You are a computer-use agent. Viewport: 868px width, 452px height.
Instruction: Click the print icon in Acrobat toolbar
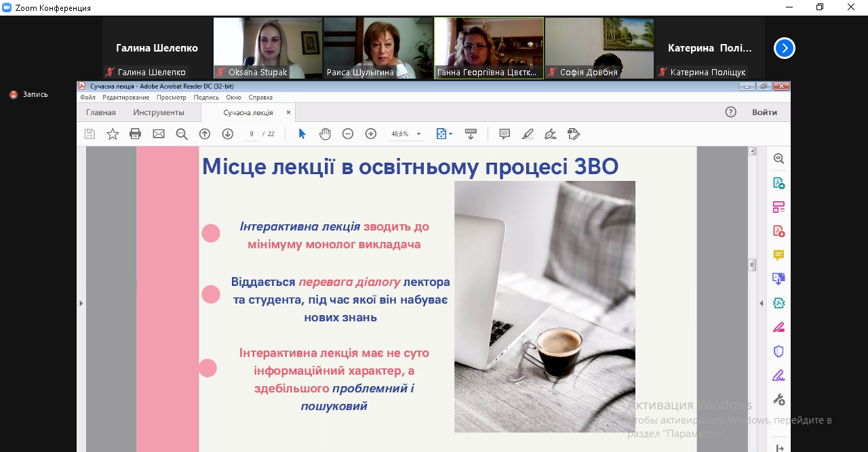coord(136,134)
